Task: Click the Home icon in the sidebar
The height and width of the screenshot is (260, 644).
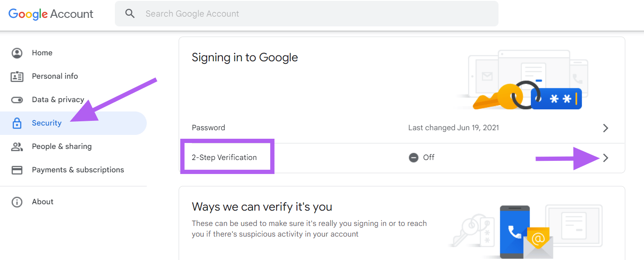Action: tap(17, 52)
